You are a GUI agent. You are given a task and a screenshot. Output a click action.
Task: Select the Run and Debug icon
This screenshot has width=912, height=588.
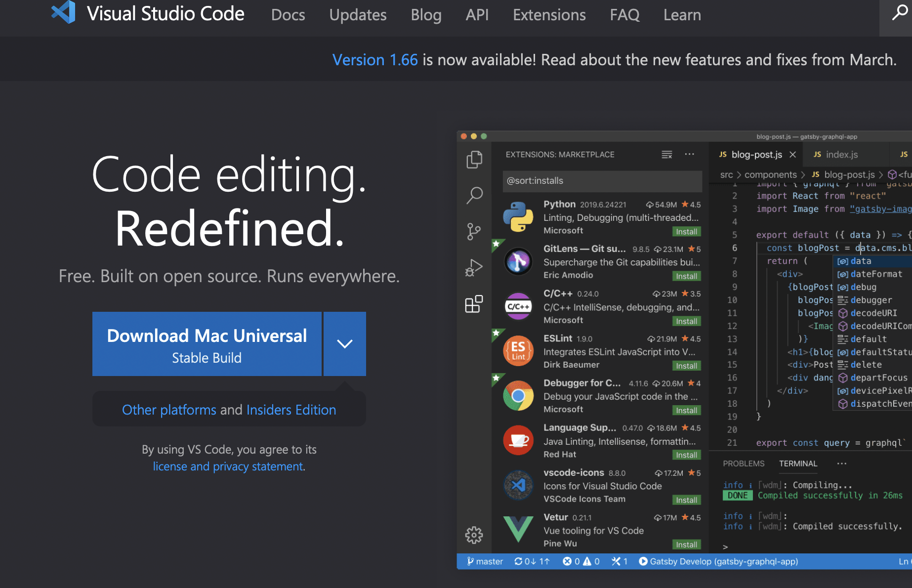coord(474,268)
